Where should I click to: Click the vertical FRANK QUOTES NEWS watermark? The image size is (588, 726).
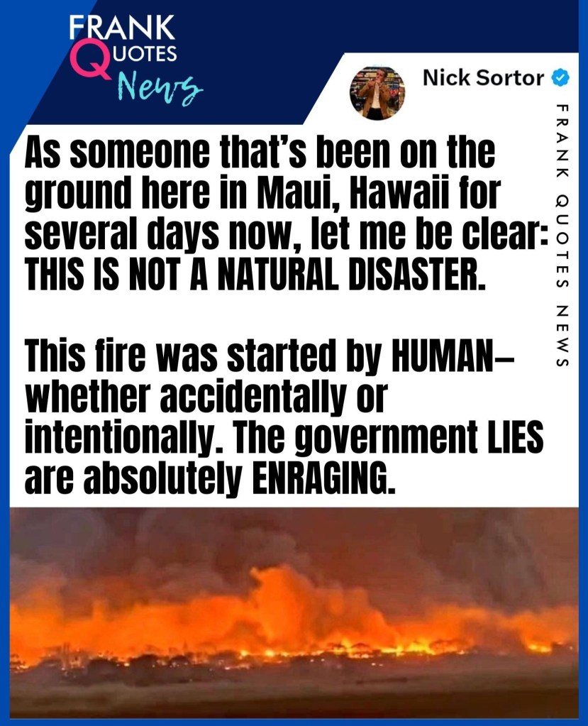[x=562, y=235]
